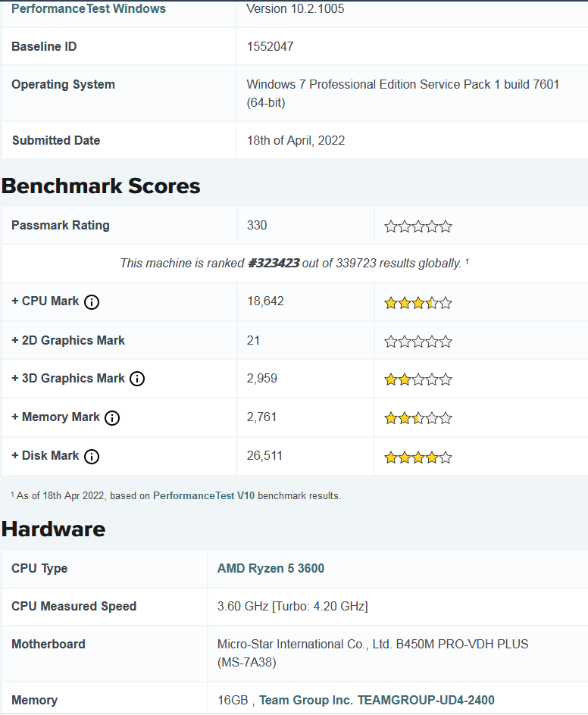Select the CPU speed 3.60 GHz text
Image resolution: width=588 pixels, height=715 pixels.
(292, 606)
